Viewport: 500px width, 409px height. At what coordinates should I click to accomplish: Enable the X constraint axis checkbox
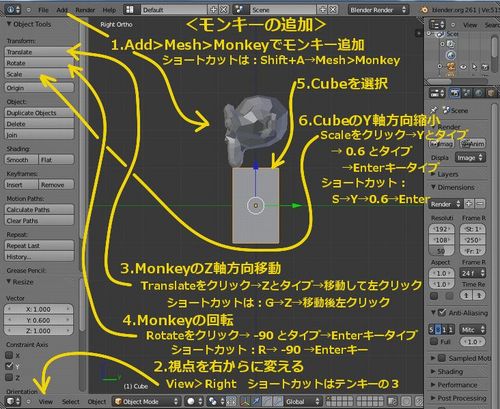pos(9,355)
